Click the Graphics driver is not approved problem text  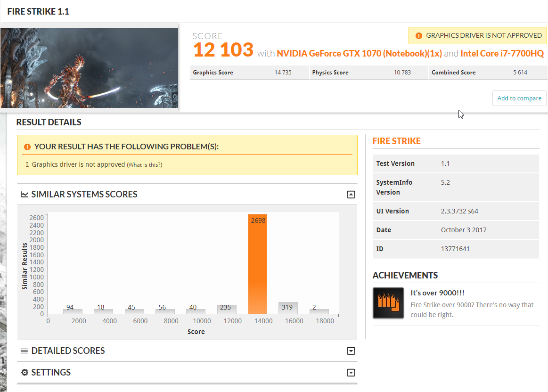tap(78, 164)
